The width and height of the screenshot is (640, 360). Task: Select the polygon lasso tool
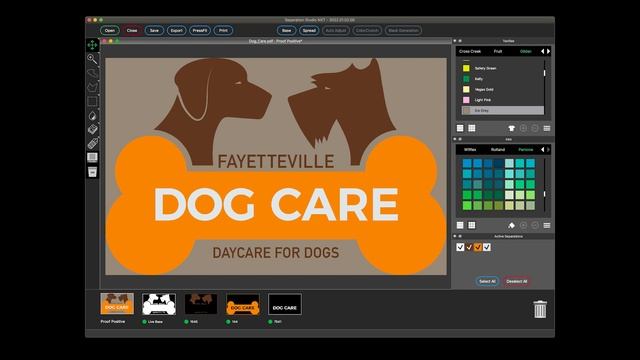pos(92,87)
